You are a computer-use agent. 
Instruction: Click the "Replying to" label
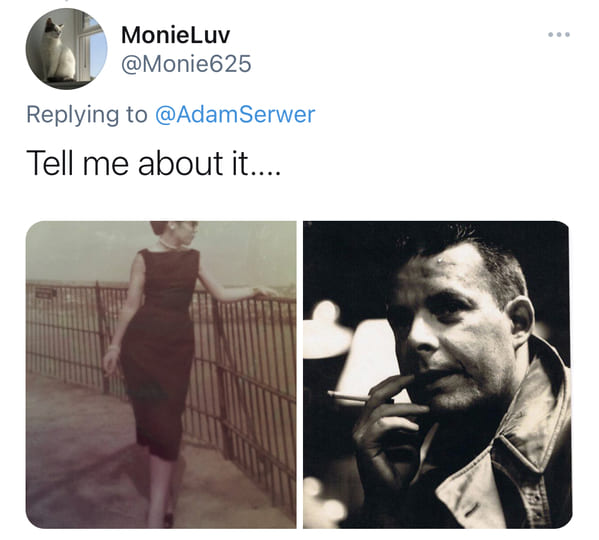[87, 115]
